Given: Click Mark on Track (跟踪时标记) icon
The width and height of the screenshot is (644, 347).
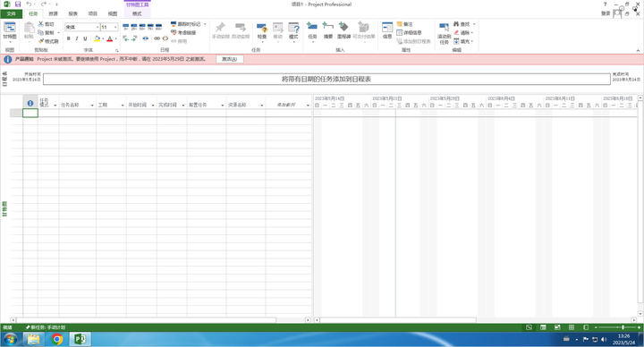Looking at the screenshot, I should pos(174,24).
